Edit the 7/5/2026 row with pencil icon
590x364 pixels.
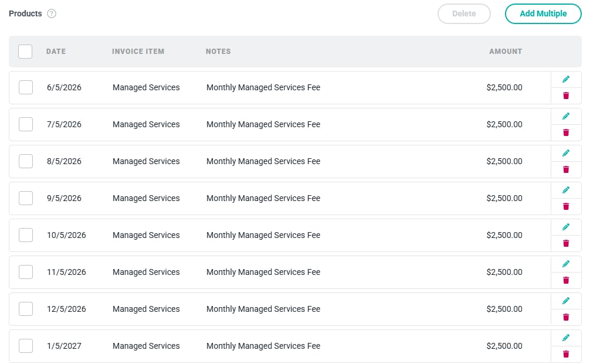566,116
